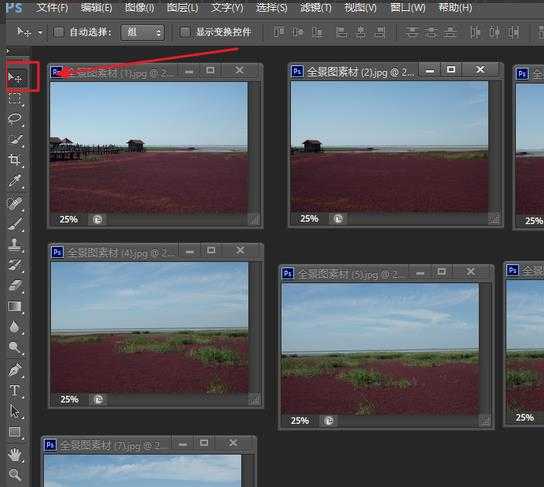The width and height of the screenshot is (544, 487).
Task: Activate the Eraser tool
Action: click(15, 285)
